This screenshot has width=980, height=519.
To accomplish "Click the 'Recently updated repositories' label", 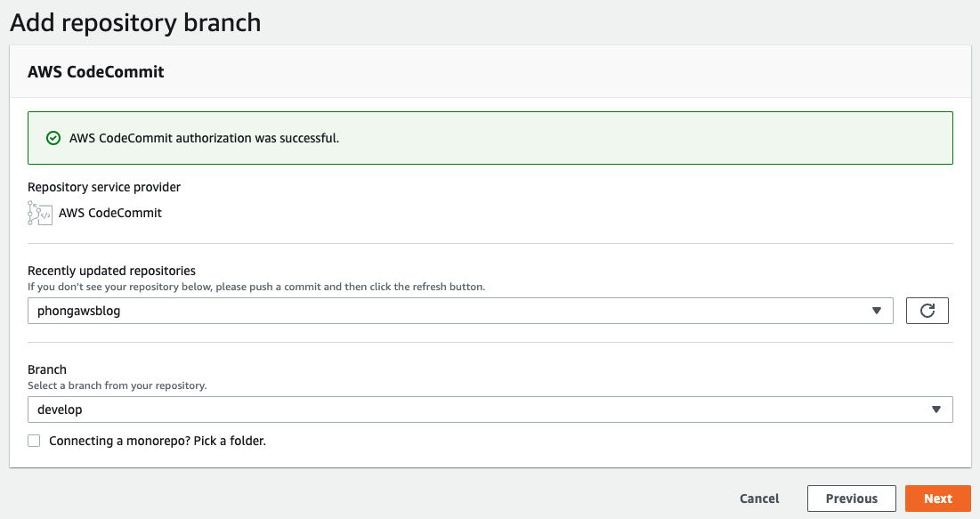I will tap(111, 271).
